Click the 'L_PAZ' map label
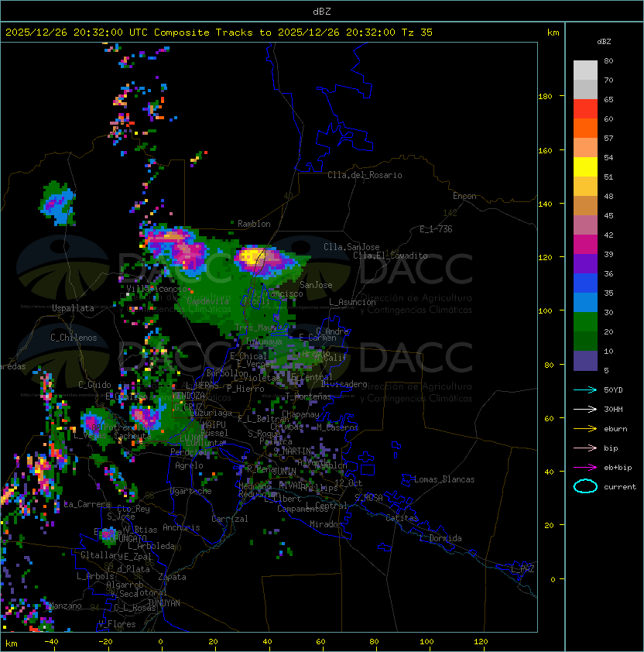 pos(522,569)
